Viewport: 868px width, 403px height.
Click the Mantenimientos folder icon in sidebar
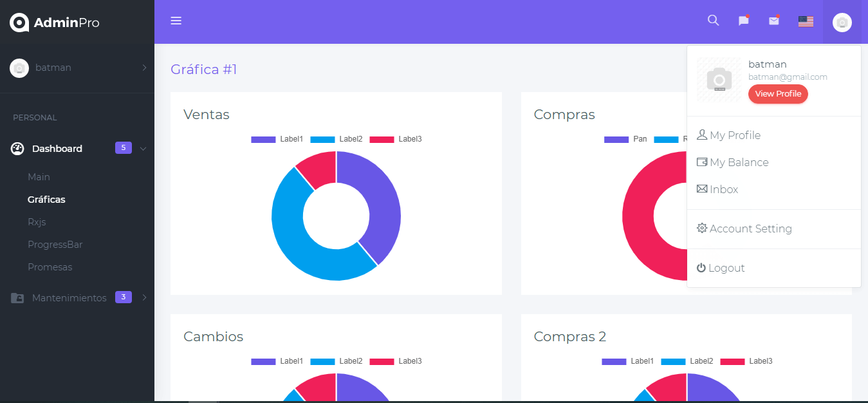click(x=18, y=298)
